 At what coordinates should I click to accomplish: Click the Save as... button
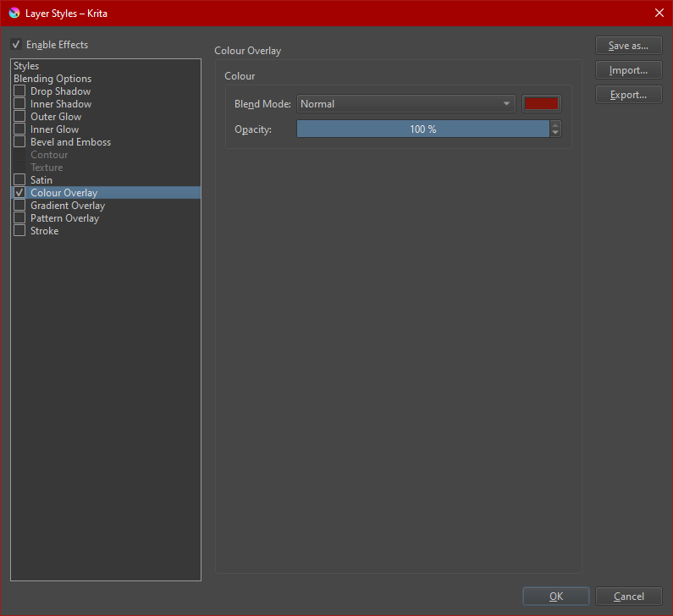click(628, 46)
